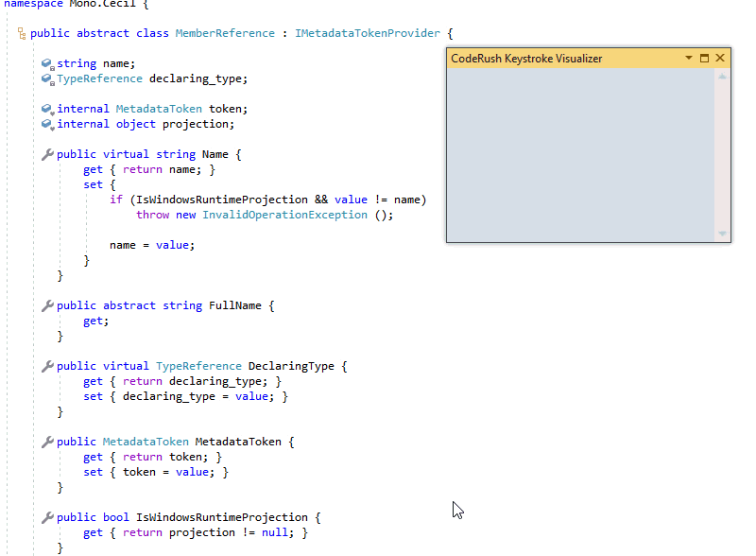
Task: Maximize the CodeRush Keystroke Visualizer panel
Action: (x=704, y=58)
